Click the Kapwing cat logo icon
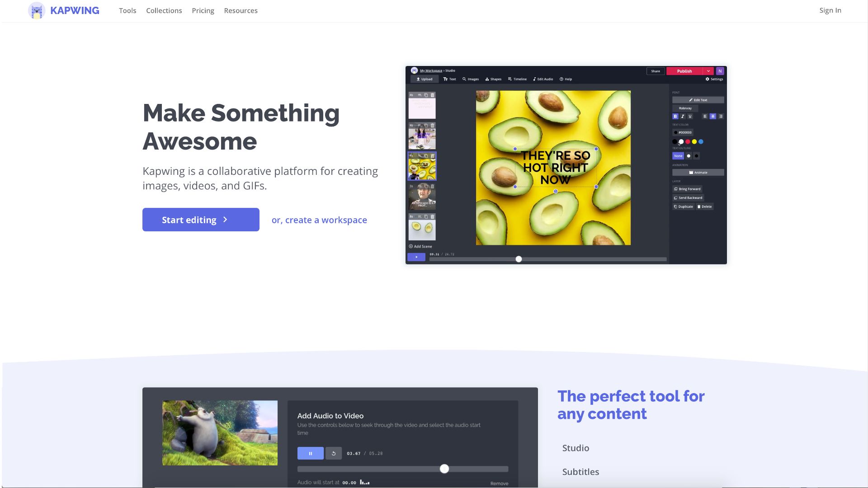 point(37,10)
